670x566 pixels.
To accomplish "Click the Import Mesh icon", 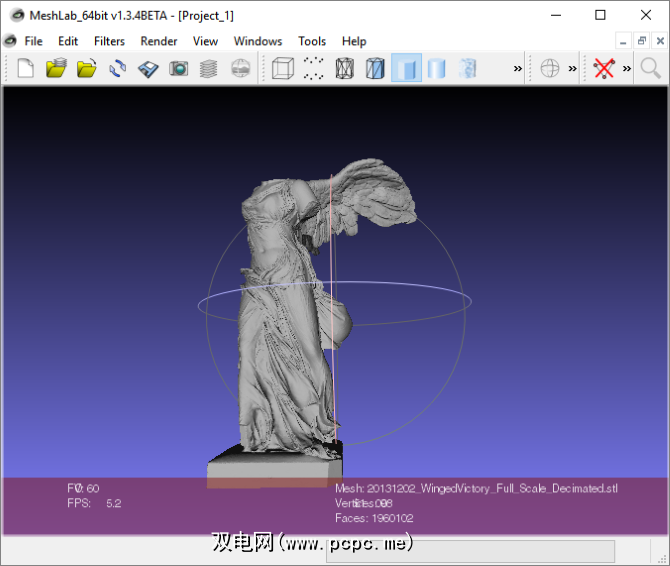I will pos(87,69).
